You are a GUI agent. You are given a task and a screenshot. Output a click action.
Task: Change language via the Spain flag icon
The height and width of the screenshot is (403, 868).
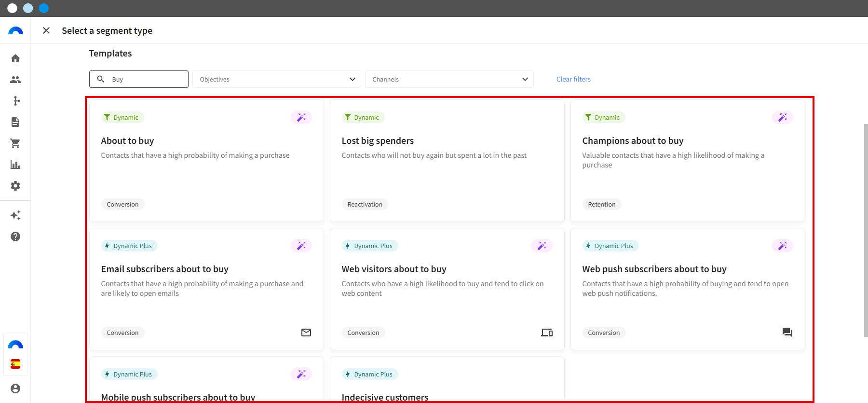point(15,364)
